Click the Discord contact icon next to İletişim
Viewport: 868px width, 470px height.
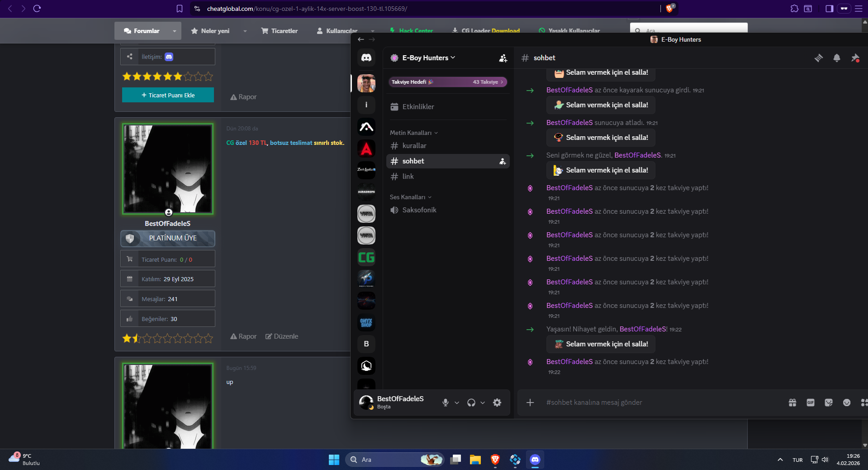coord(169,57)
